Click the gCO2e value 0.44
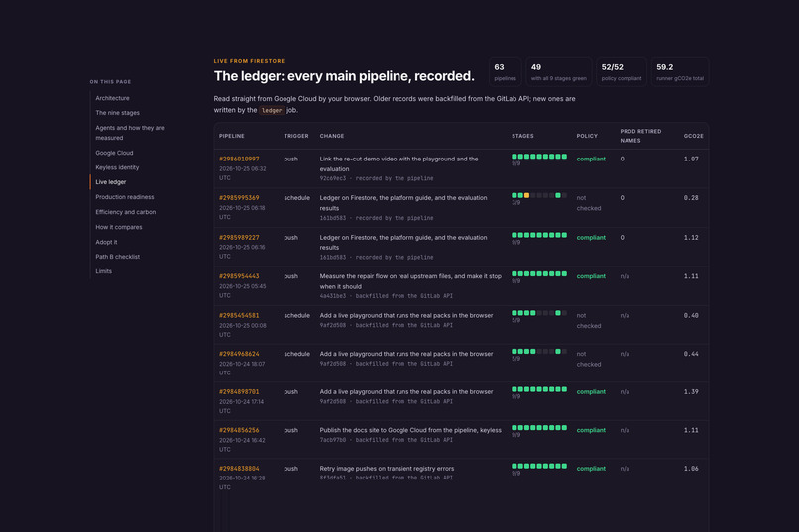This screenshot has height=532, width=799. point(691,354)
